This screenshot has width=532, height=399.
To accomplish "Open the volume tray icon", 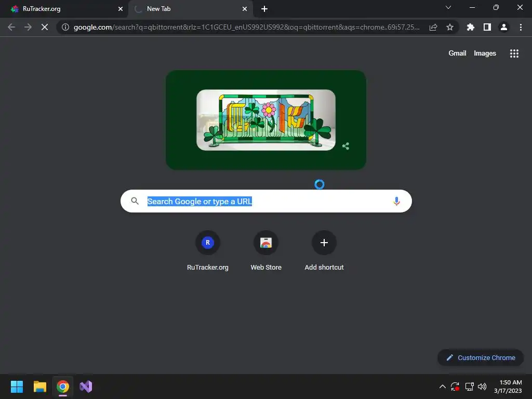I will (482, 387).
